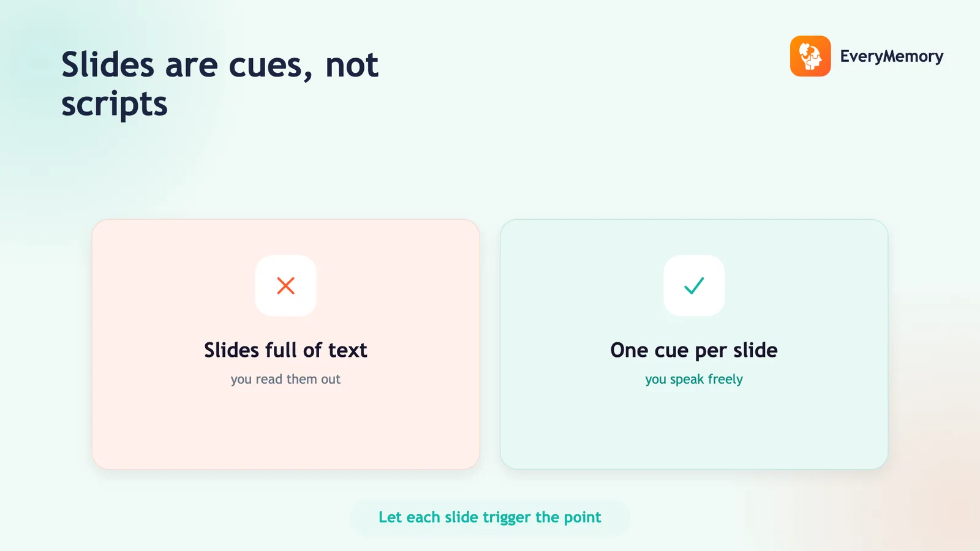Select the mint 'One cue per slide' card
Viewport: 980px width, 551px height.
click(694, 344)
